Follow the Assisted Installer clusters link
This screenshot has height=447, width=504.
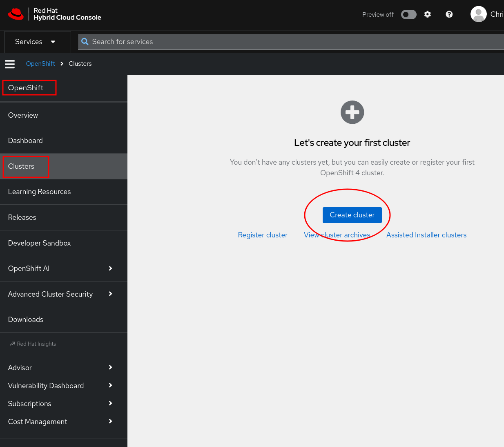tap(426, 235)
